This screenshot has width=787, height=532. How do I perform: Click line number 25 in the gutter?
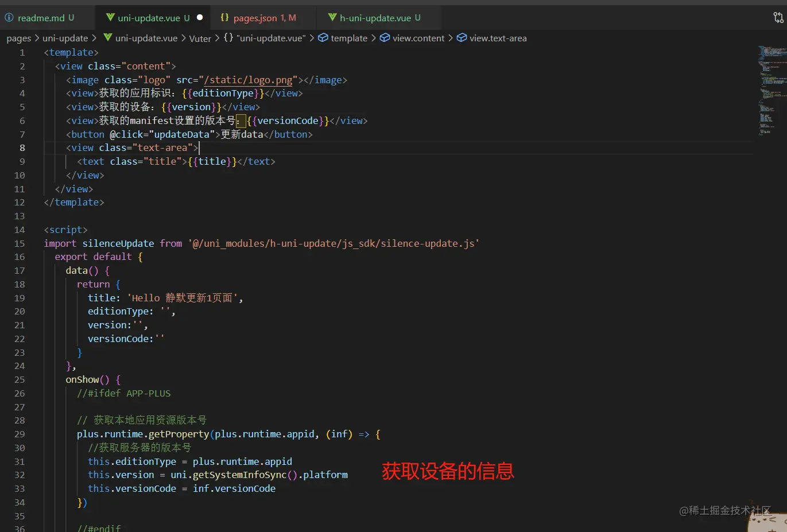(x=20, y=379)
